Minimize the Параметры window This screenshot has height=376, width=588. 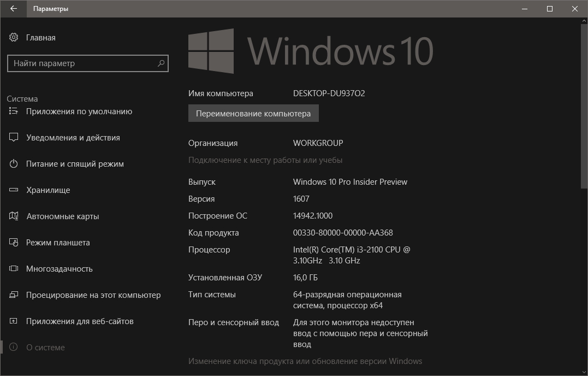tap(525, 9)
